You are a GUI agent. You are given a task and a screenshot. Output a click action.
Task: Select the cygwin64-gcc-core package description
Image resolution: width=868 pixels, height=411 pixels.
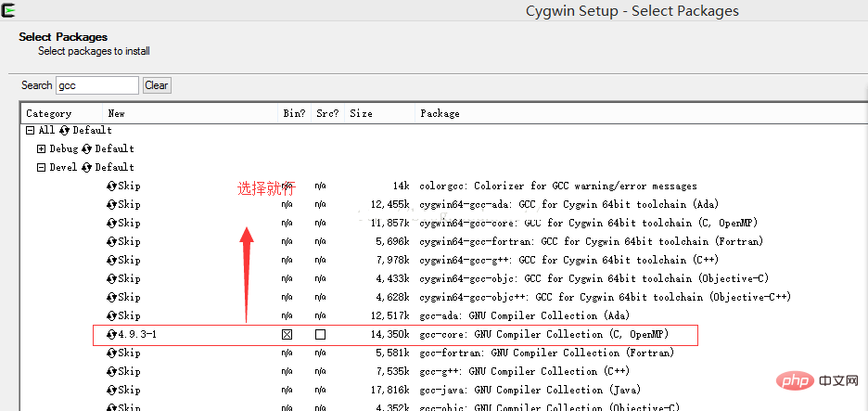[x=589, y=224]
